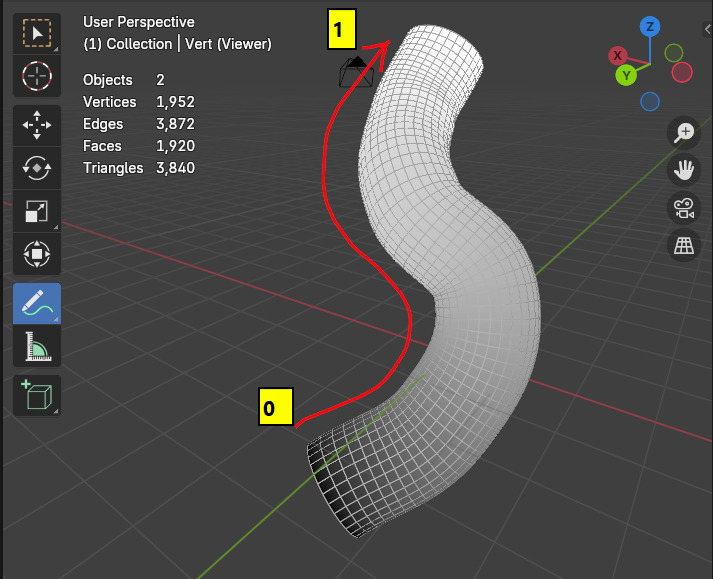Select the Select Box tool
The image size is (713, 579).
(x=37, y=33)
